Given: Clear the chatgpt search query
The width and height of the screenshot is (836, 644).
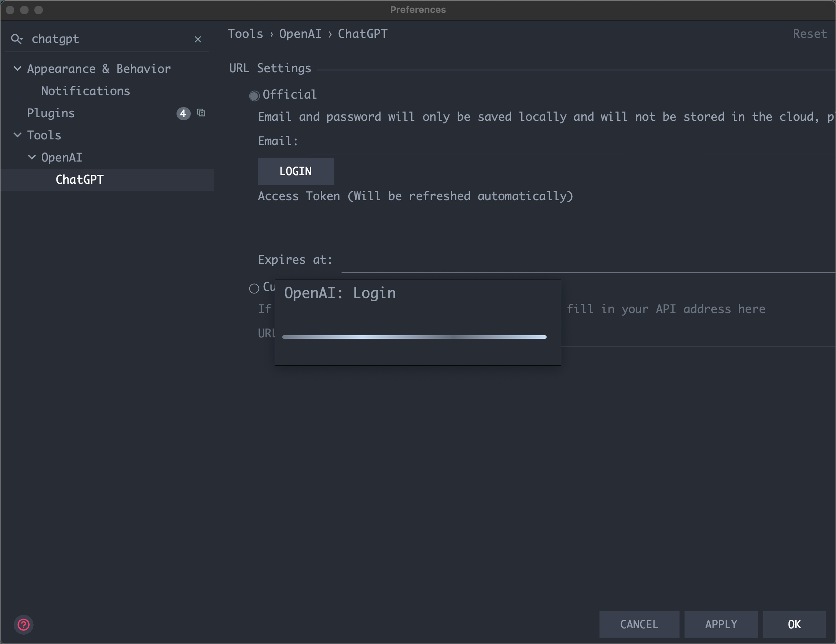Looking at the screenshot, I should (198, 39).
